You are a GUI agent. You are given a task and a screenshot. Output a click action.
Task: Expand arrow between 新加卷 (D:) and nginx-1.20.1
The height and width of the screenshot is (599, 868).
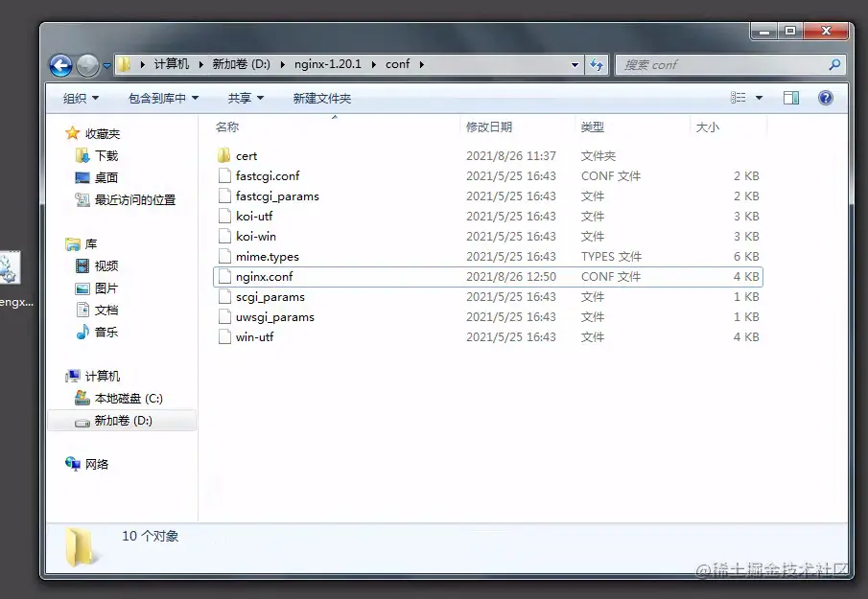(x=283, y=64)
